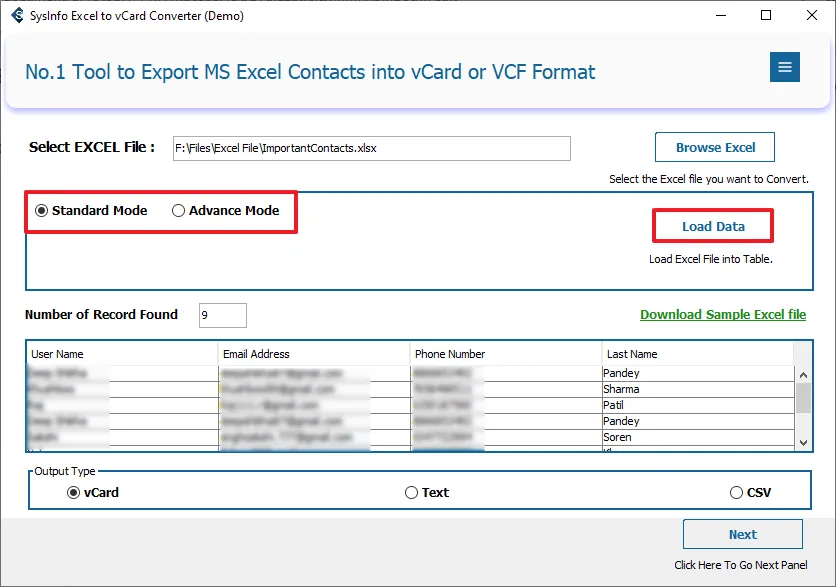The height and width of the screenshot is (587, 836).
Task: Click the Browse Excel button
Action: 715,147
